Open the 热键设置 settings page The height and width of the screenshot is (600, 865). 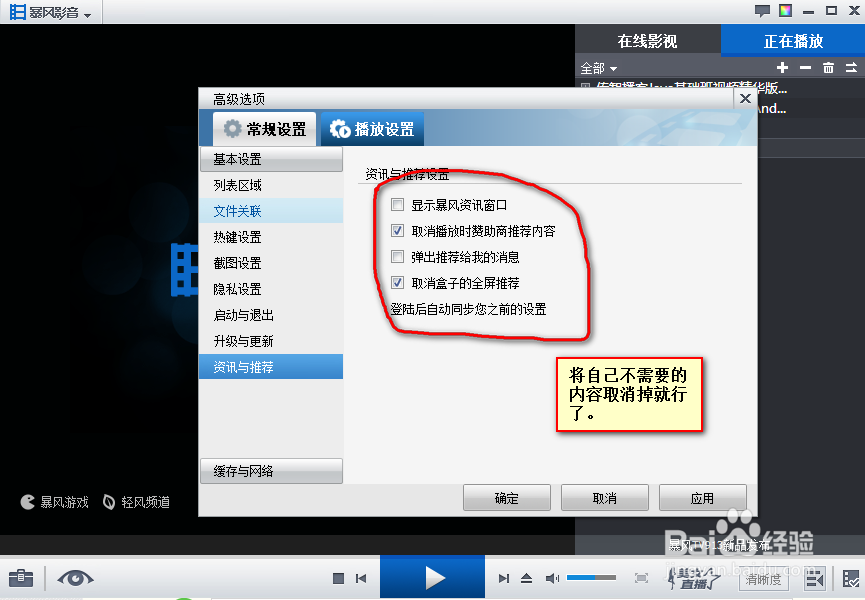click(271, 237)
